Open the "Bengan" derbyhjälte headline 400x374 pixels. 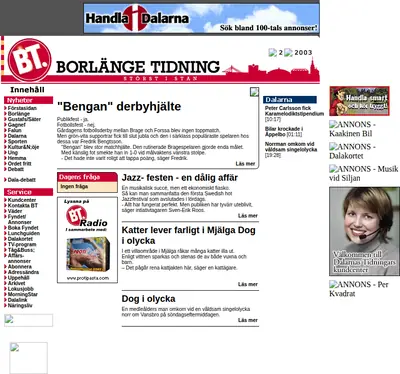(119, 106)
